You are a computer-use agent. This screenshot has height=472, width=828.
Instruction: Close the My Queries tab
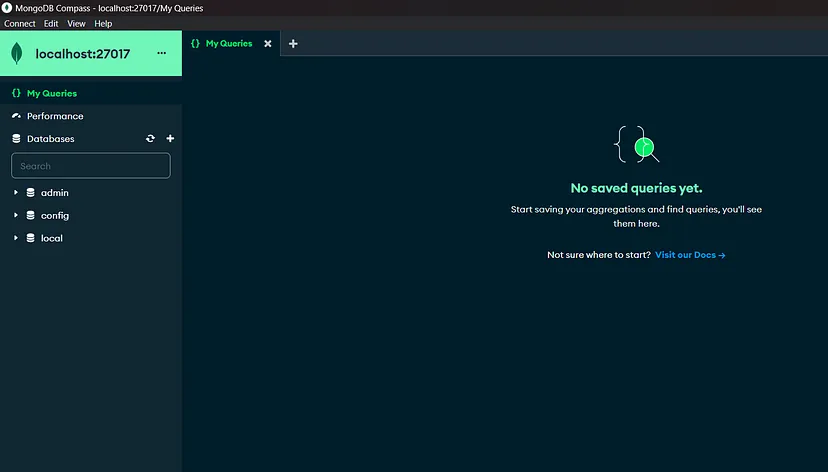[268, 44]
